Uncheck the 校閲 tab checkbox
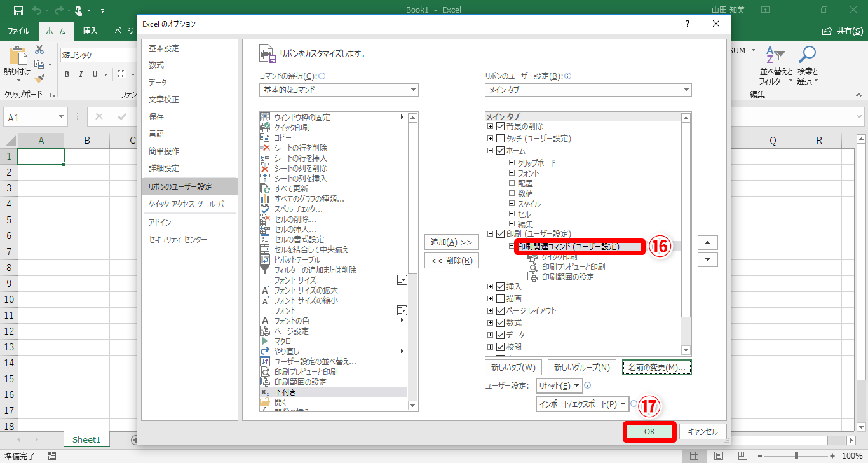 click(x=500, y=347)
